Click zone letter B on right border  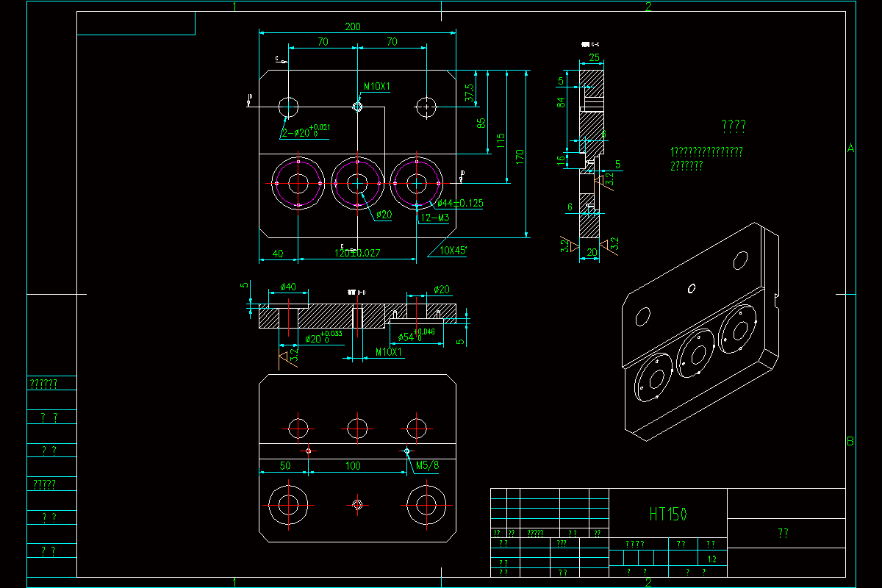850,441
